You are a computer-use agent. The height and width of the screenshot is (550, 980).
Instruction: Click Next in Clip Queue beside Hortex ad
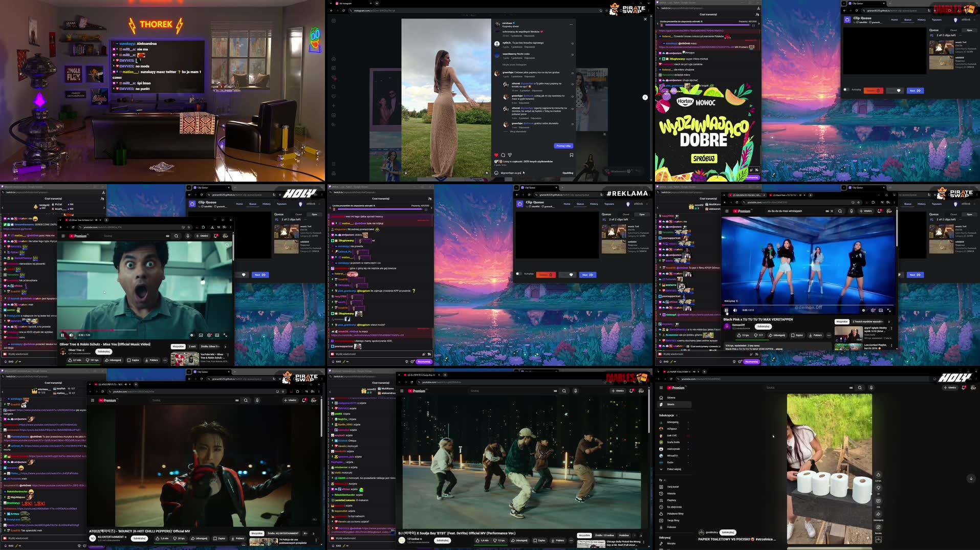[x=915, y=91]
